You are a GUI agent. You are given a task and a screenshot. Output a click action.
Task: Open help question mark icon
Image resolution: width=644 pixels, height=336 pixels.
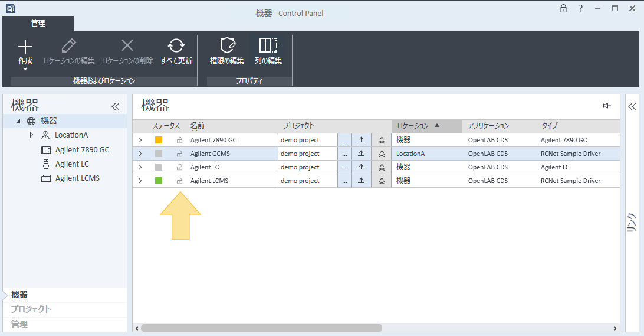click(x=581, y=8)
